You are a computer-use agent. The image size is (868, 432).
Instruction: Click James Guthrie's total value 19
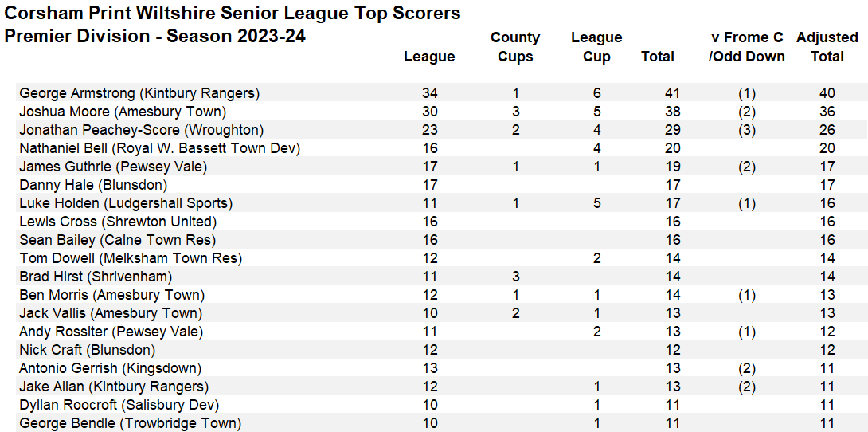671,167
